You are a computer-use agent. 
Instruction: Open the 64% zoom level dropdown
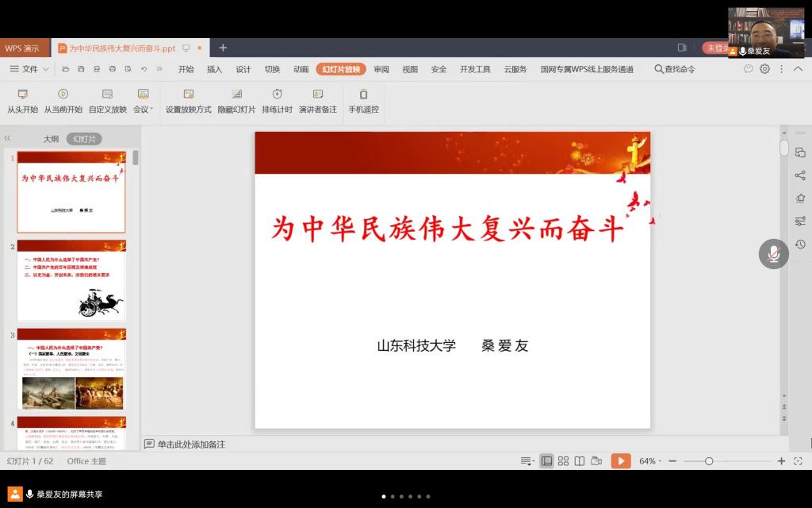tap(649, 461)
